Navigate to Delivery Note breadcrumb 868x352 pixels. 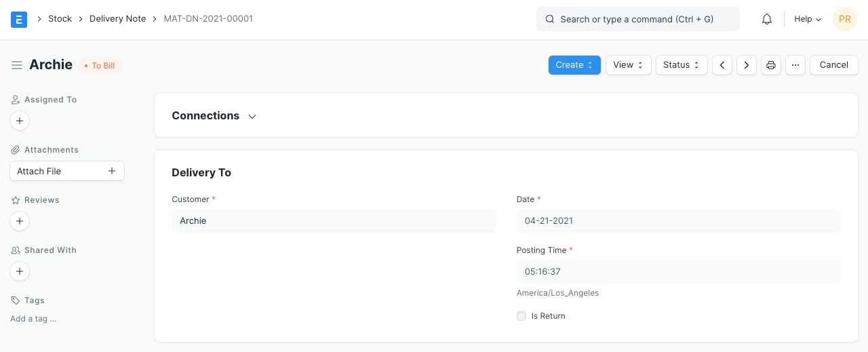click(x=117, y=19)
